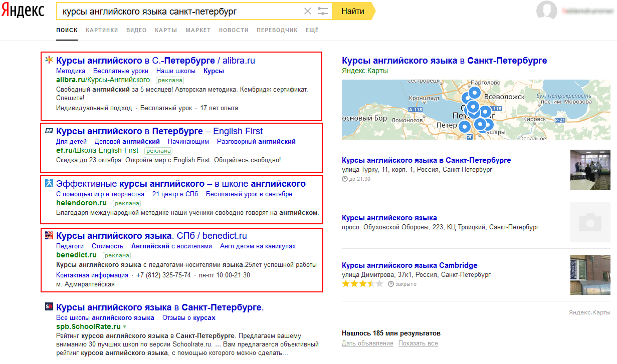The image size is (617, 364).
Task: Switch to the Видео tab
Action: tap(136, 30)
